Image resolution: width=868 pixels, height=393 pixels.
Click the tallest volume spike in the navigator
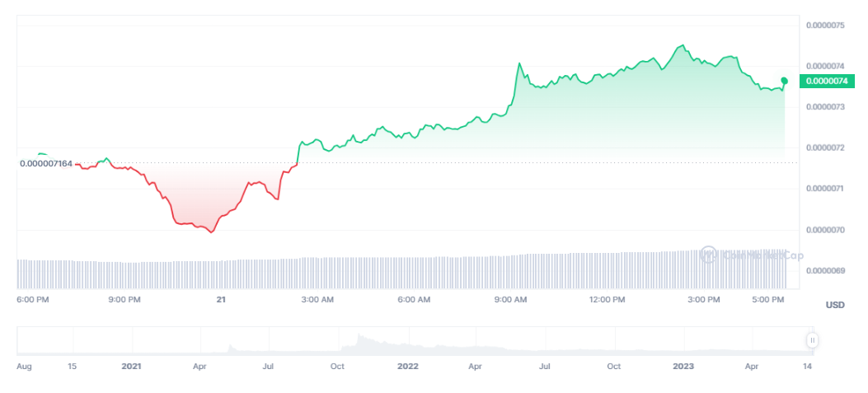coord(358,336)
